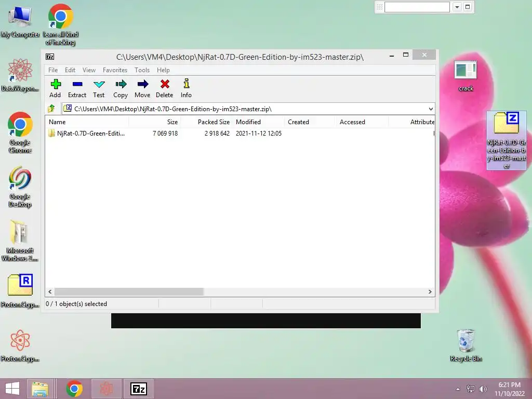Viewport: 532px width, 399px height.
Task: Sort by the Packed Size column
Action: (x=206, y=122)
